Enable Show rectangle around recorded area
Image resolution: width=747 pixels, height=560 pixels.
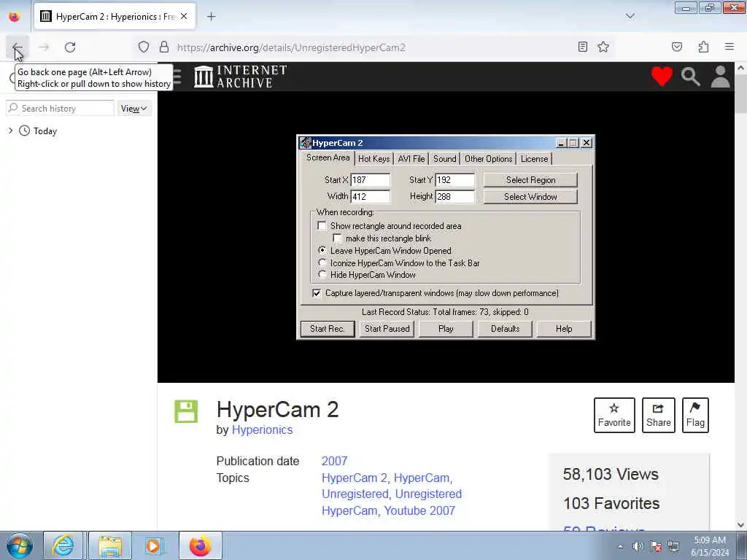(x=322, y=226)
